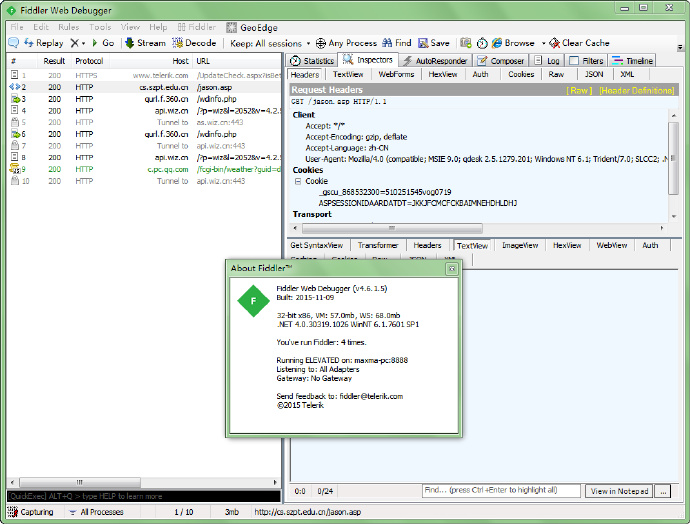Click the ellipsis button beside View in Notepad
The width and height of the screenshot is (690, 524).
pos(663,491)
